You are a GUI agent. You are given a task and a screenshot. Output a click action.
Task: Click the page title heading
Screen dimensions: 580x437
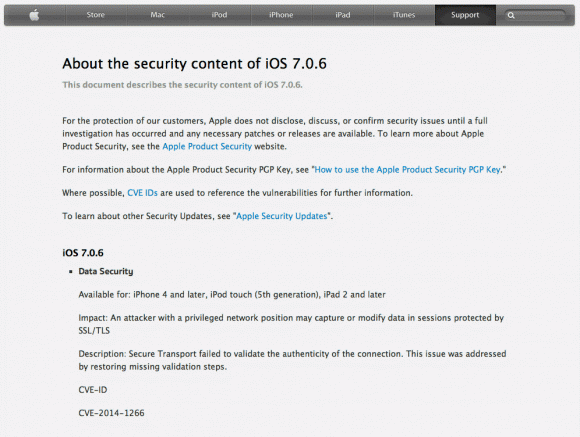point(194,64)
